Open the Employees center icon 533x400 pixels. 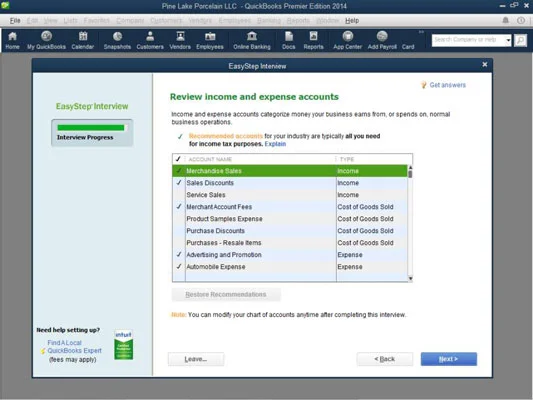point(210,40)
